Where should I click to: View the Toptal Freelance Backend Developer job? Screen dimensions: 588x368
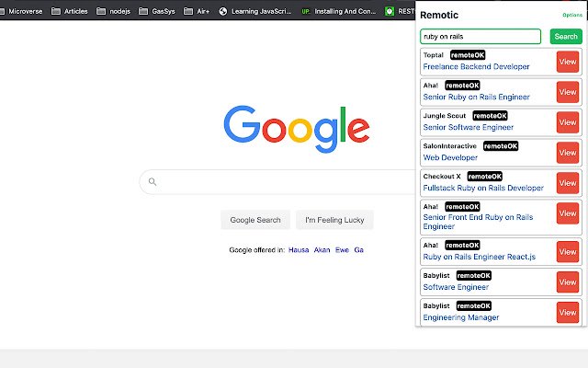pyautogui.click(x=568, y=62)
